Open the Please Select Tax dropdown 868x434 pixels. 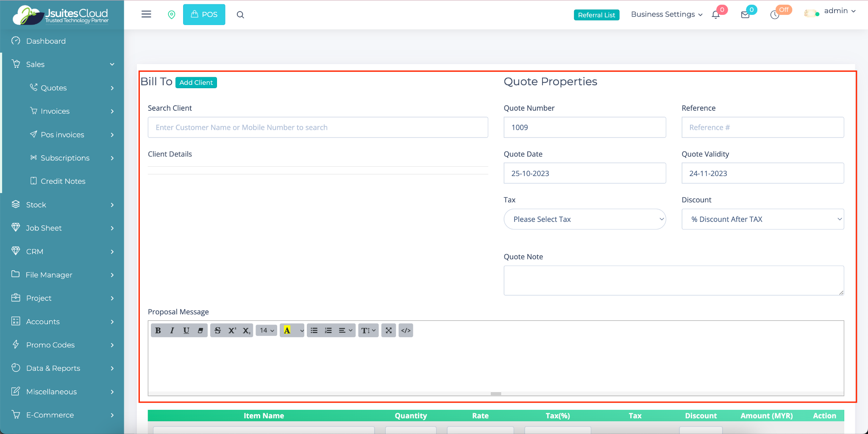coord(584,219)
